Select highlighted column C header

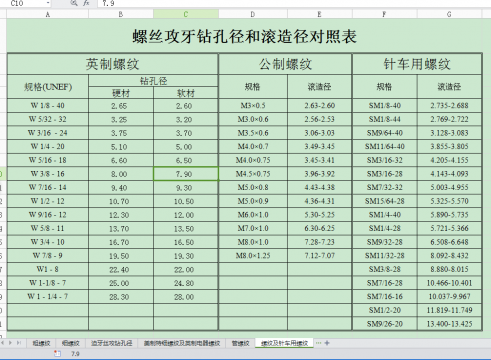[186, 14]
